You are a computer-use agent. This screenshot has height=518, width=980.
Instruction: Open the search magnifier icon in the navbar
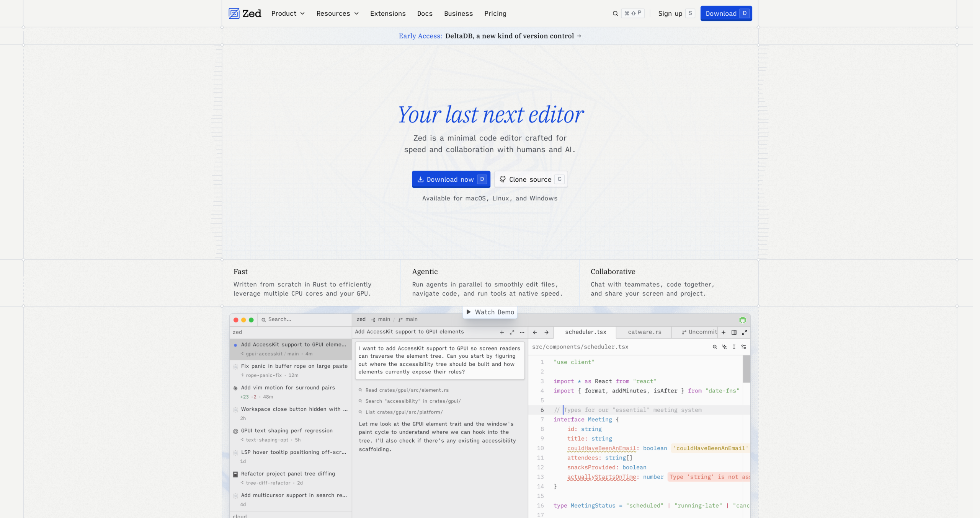tap(615, 13)
